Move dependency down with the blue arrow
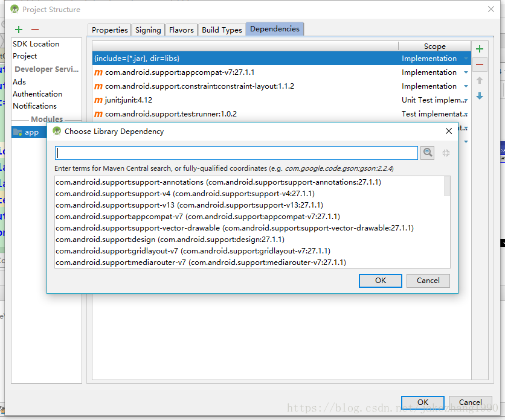Image resolution: width=505 pixels, height=420 pixels. pos(480,96)
